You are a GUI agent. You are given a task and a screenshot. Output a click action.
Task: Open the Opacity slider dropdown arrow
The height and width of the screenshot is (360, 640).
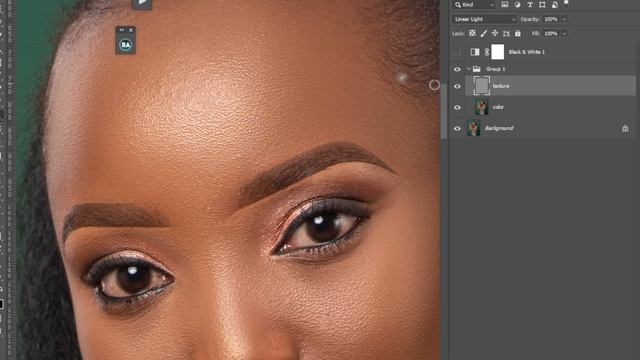pyautogui.click(x=564, y=19)
